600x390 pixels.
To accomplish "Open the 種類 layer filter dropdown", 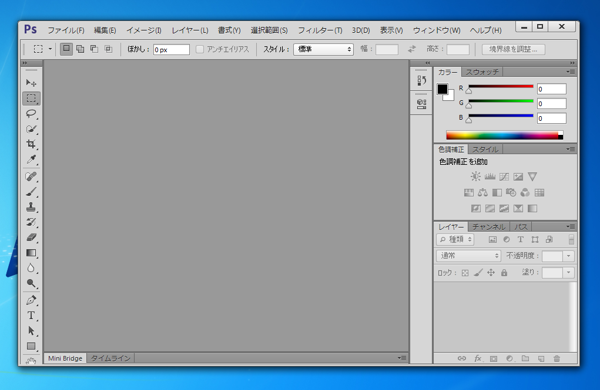I will tap(455, 240).
